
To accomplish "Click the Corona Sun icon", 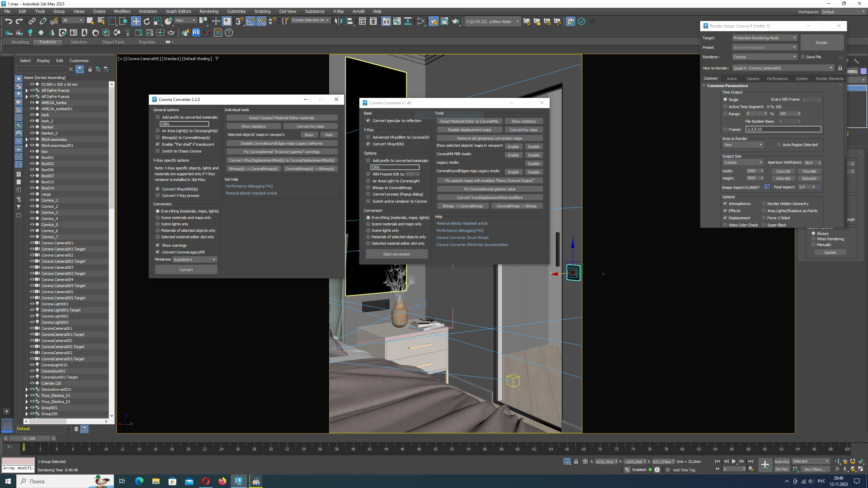I will 41,33.
